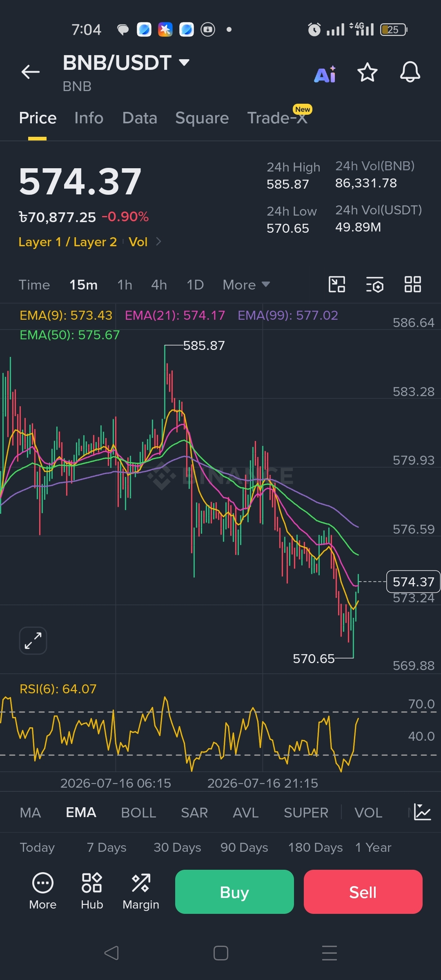
Task: Select the 30 Days performance range
Action: point(177,848)
